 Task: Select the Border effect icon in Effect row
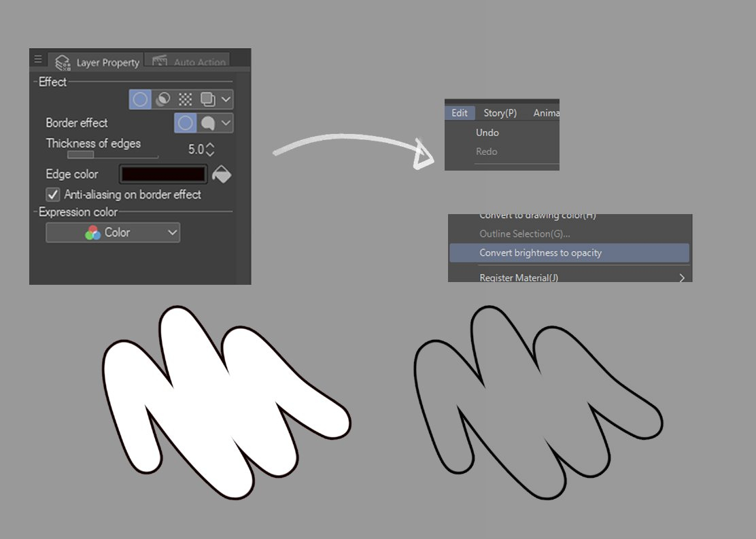(x=140, y=99)
